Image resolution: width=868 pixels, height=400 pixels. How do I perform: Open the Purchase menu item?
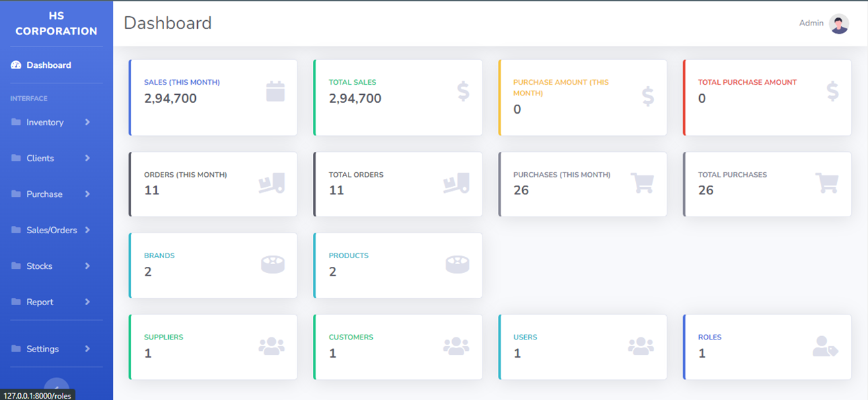57,194
